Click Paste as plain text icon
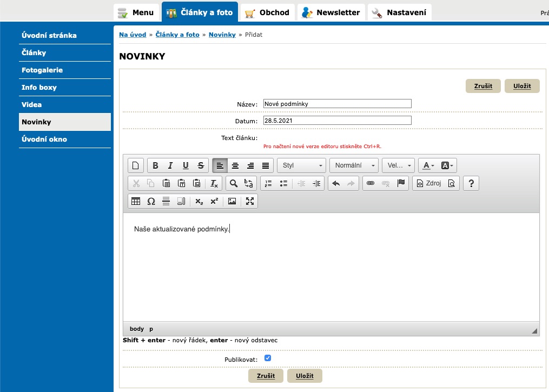Image resolution: width=549 pixels, height=392 pixels. coord(181,183)
